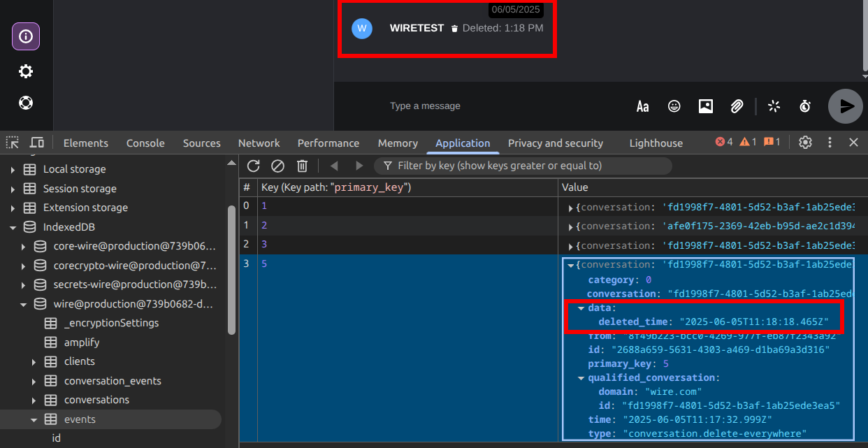Click the attach file paperclip icon

[737, 106]
